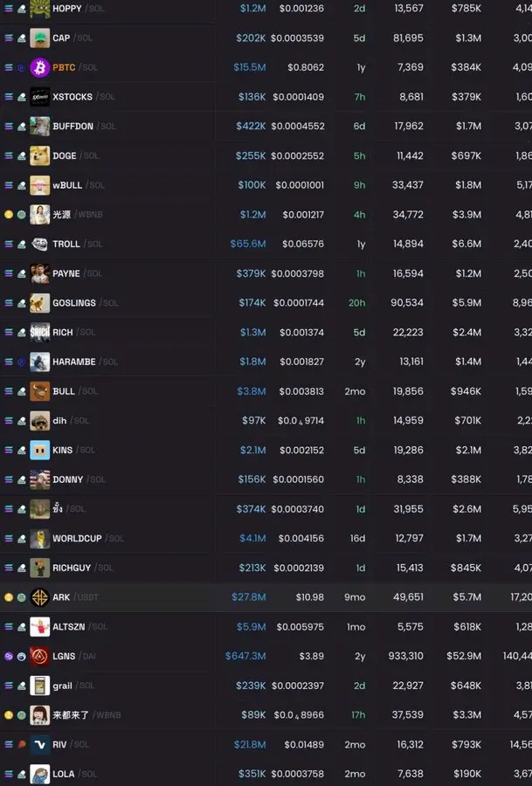This screenshot has width=532, height=786.
Task: Click the $647.3M market cap for LGNS
Action: pyautogui.click(x=245, y=656)
